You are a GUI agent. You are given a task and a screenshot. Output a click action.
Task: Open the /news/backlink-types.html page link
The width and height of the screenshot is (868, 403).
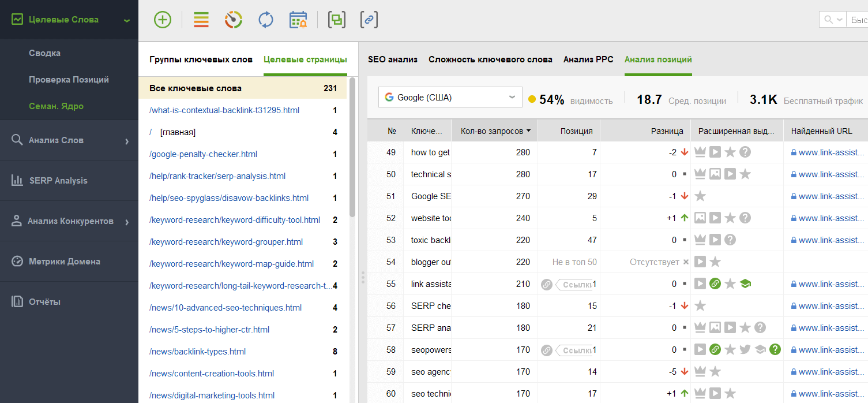click(x=197, y=352)
